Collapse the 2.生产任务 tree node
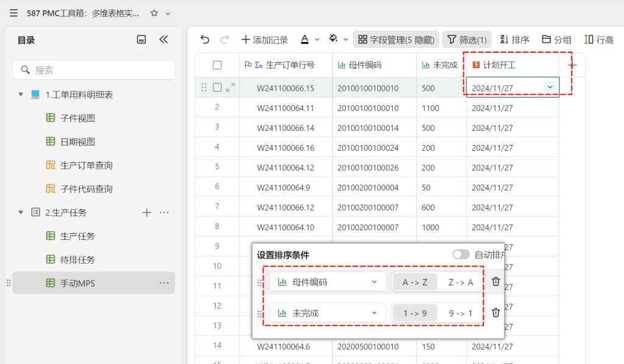Viewport: 624px width, 364px height. point(21,212)
